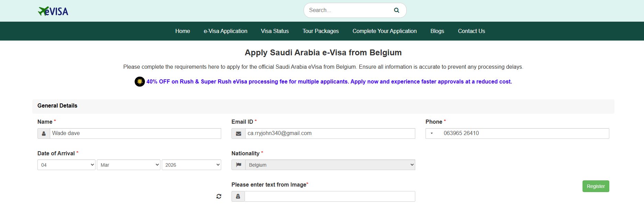Open the arrival day dropdown
This screenshot has width=644, height=223.
click(66, 165)
